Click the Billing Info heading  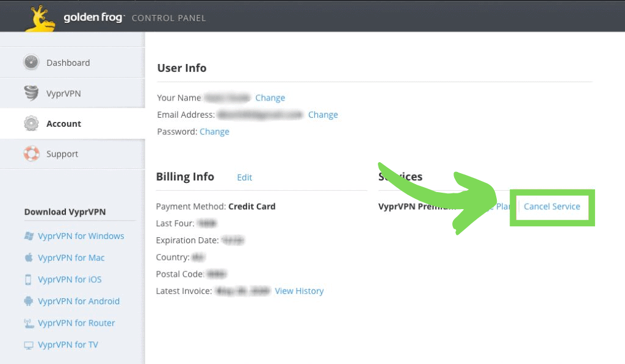tap(185, 177)
